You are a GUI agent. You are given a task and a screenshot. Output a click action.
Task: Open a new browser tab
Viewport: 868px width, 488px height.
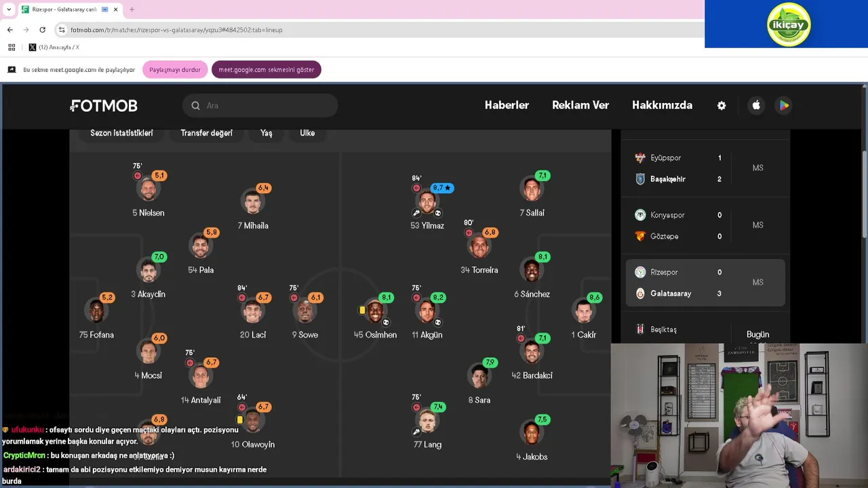[132, 9]
